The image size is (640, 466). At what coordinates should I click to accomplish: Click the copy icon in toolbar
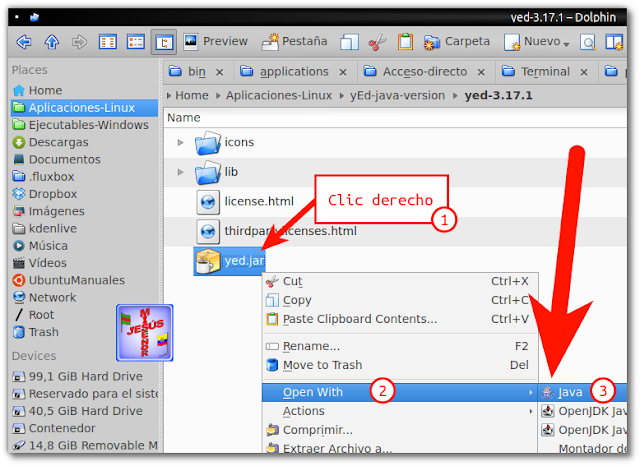pos(349,42)
